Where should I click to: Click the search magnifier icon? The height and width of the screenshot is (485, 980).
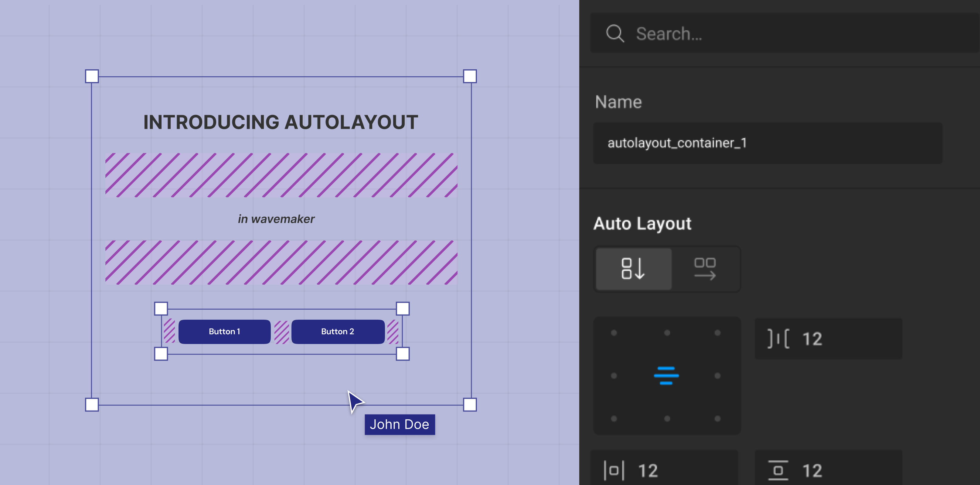616,34
